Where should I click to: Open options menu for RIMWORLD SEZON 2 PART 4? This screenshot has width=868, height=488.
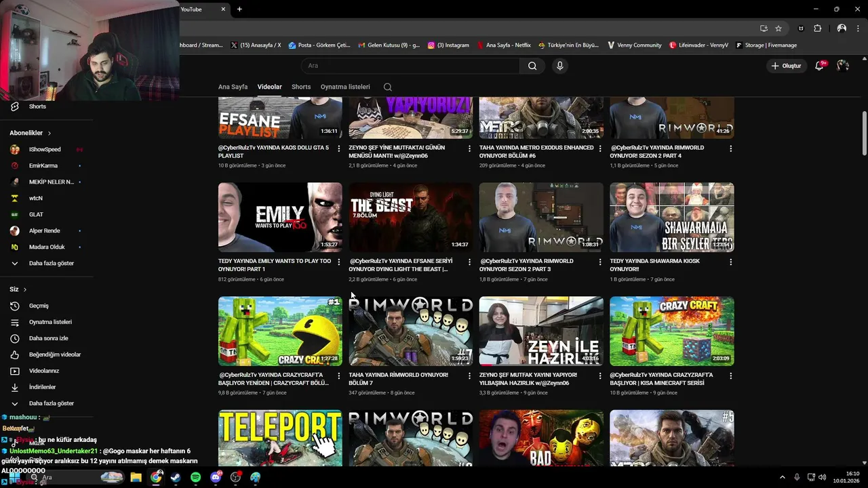pos(730,148)
